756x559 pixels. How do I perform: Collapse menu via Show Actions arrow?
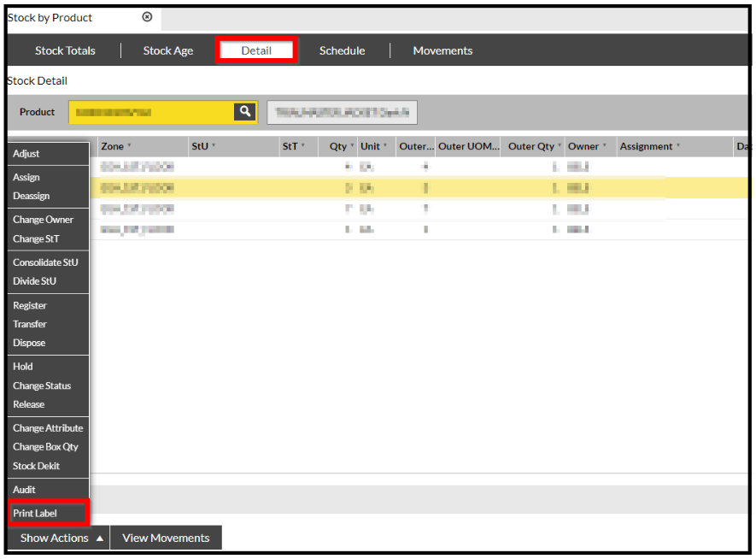tap(100, 538)
